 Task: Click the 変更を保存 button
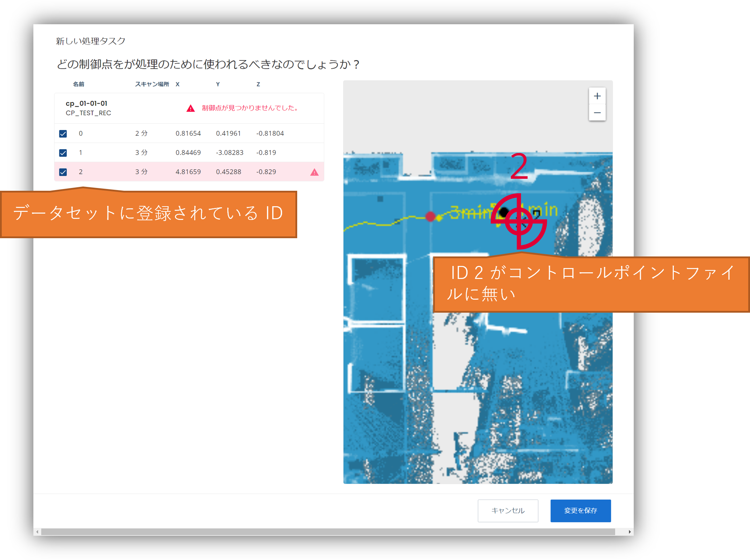pos(580,510)
